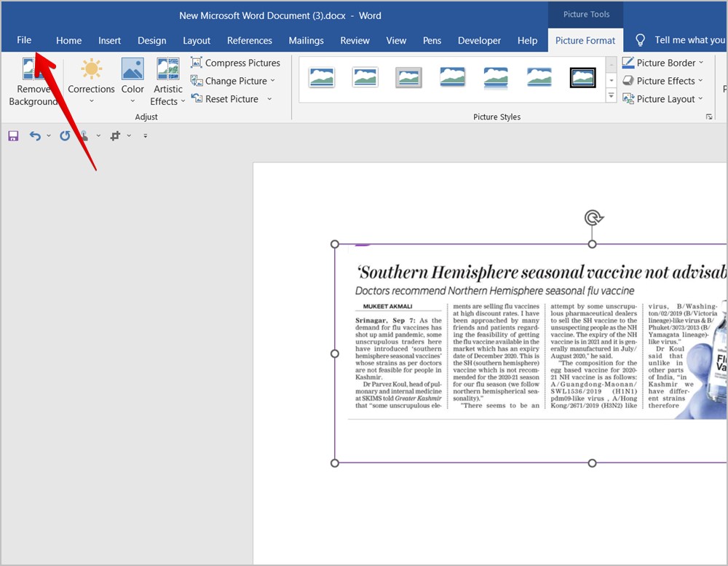Image resolution: width=728 pixels, height=566 pixels.
Task: Click the Save icon in quick access toolbar
Action: [x=13, y=135]
